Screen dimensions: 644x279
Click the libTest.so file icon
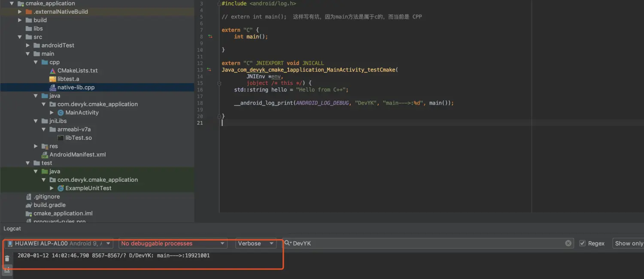coord(61,138)
